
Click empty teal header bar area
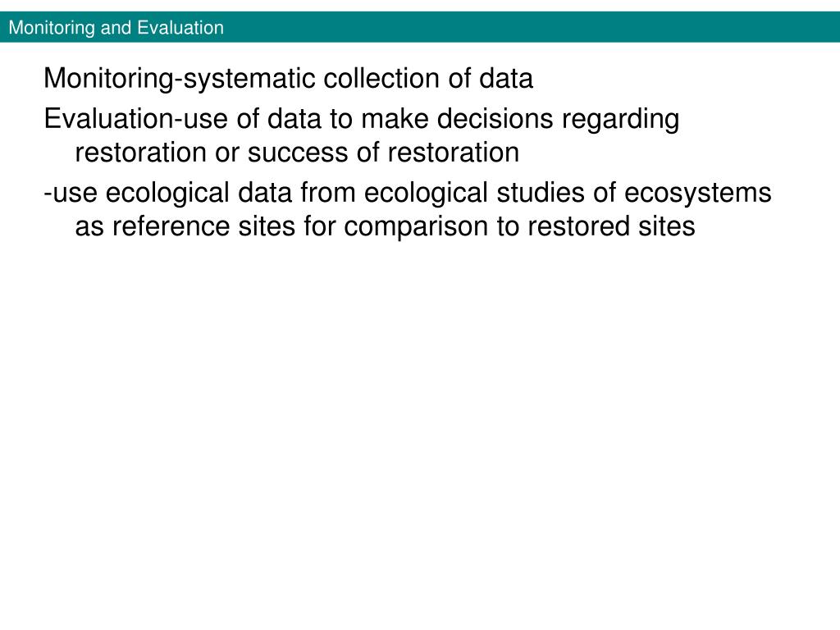531,27
